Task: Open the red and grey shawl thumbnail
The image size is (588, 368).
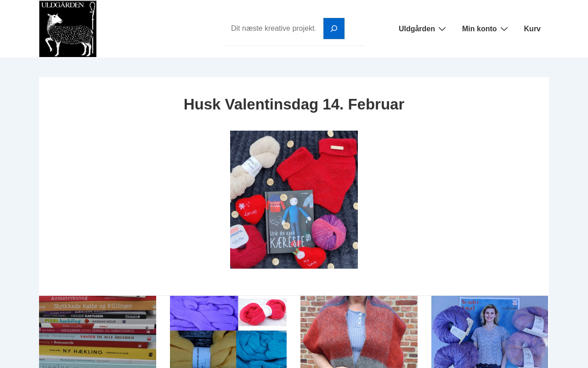Action: coord(359,332)
